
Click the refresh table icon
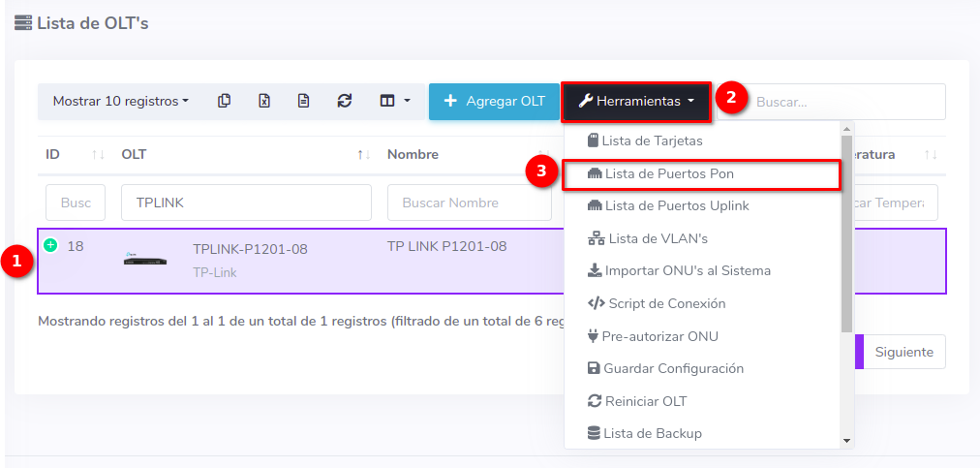344,101
